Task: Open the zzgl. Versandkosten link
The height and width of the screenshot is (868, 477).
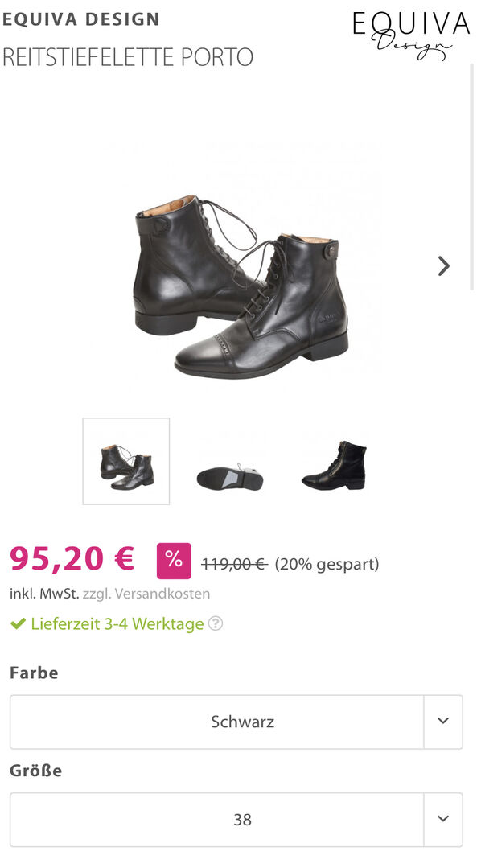Action: 146,594
